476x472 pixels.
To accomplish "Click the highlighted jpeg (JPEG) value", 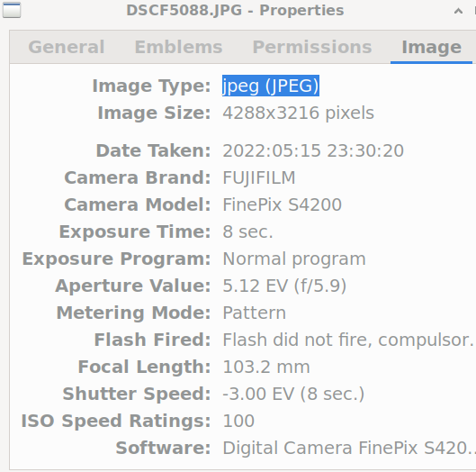I will pos(271,86).
